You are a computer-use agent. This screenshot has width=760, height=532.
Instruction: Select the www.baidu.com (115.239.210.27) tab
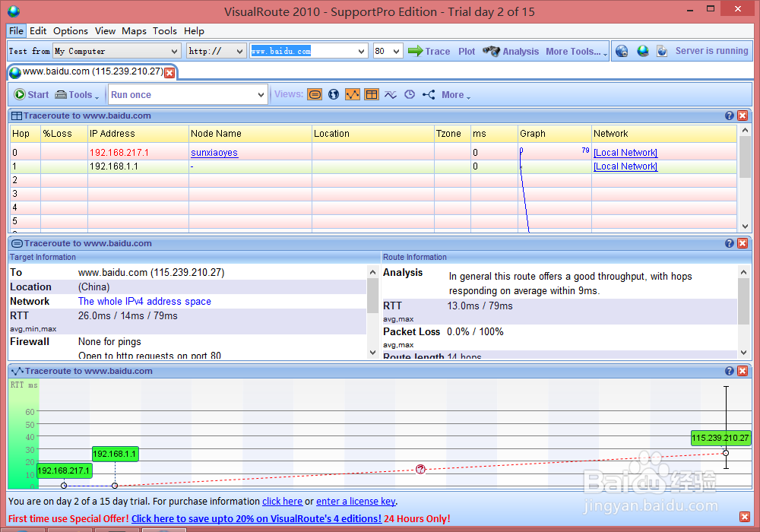coord(92,71)
